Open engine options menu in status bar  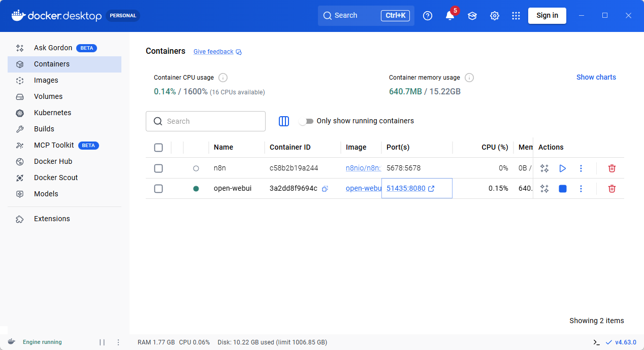[x=118, y=342]
